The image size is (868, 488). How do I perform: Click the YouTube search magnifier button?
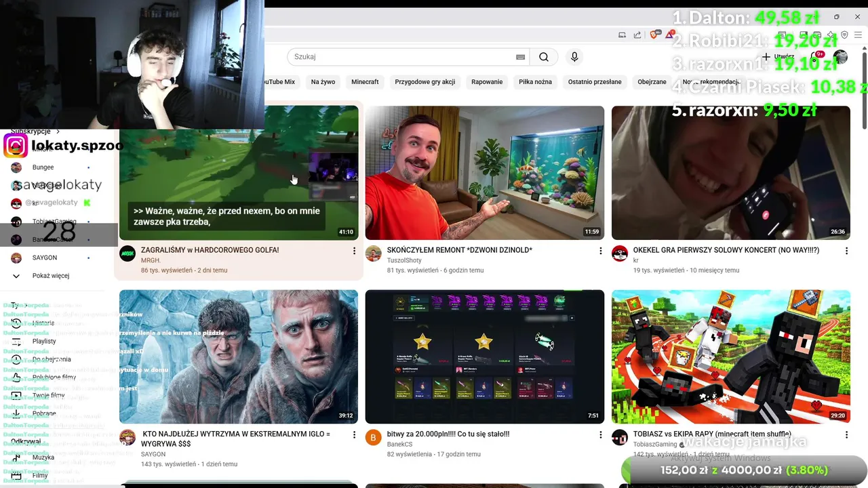click(x=544, y=57)
